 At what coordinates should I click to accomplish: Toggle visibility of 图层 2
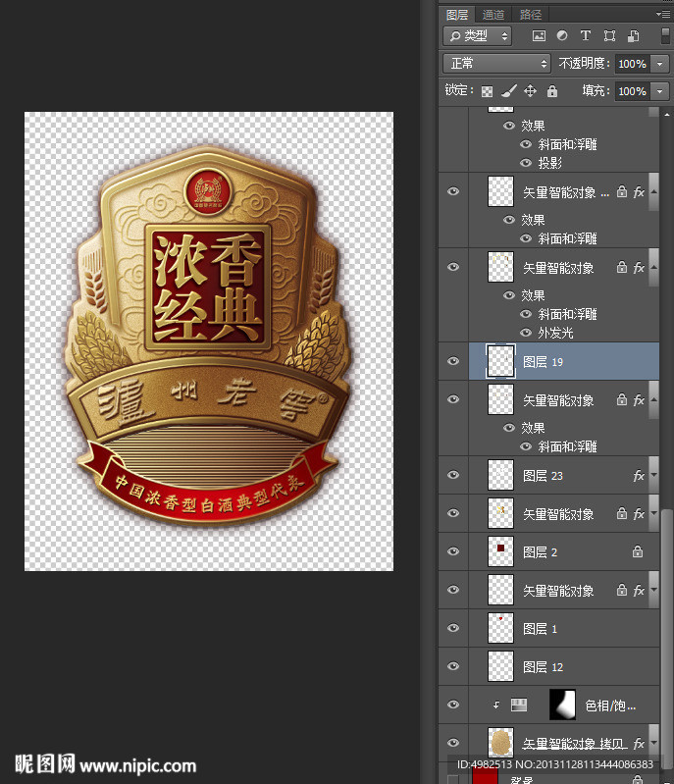[453, 551]
